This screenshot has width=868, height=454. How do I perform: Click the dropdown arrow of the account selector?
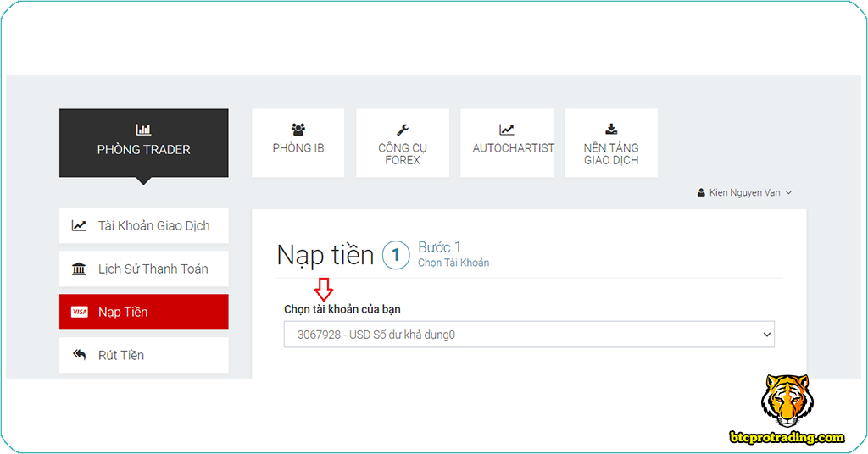[x=766, y=335]
